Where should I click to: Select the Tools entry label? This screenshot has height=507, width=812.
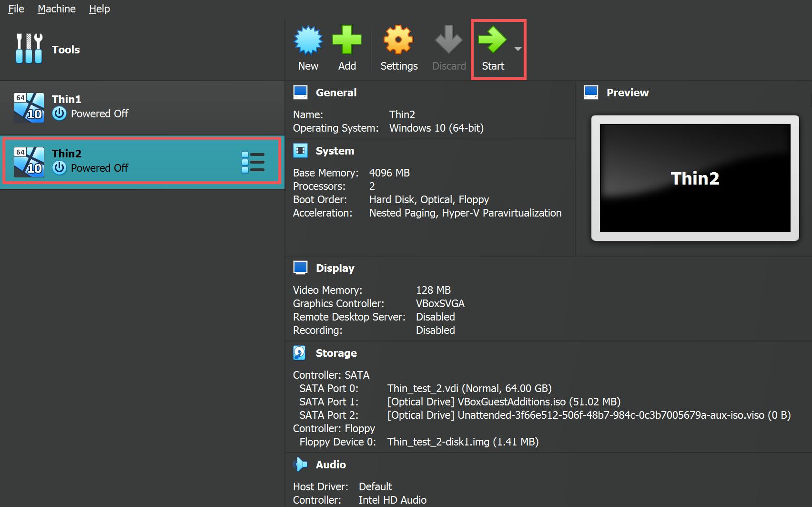(x=66, y=50)
